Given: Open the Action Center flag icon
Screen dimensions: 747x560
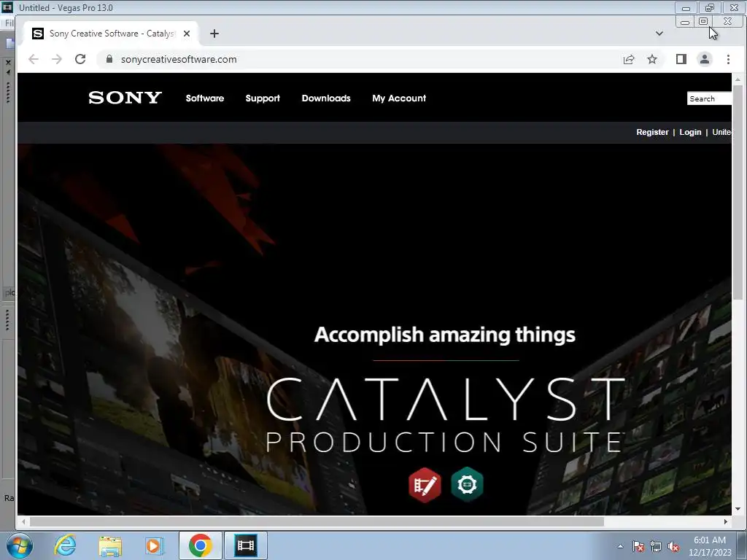Looking at the screenshot, I should [x=638, y=547].
